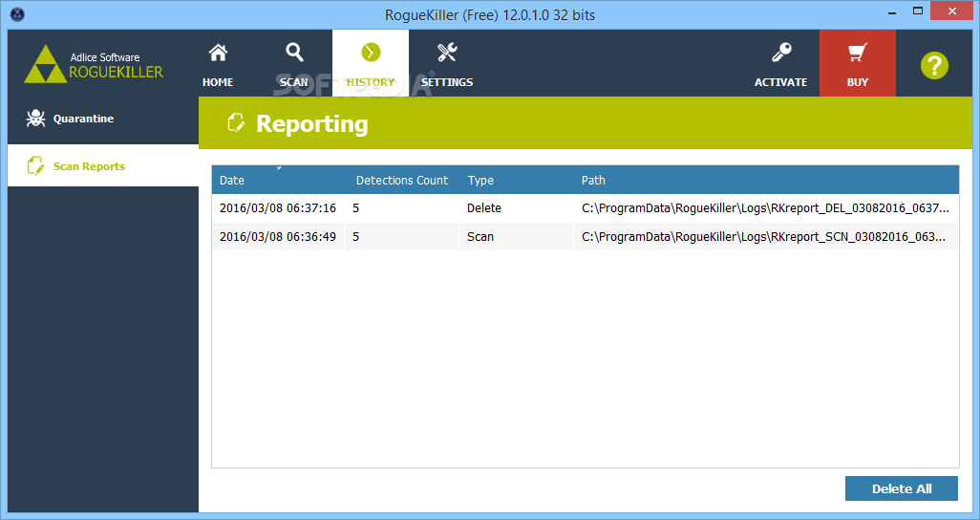The height and width of the screenshot is (520, 980).
Task: Click the Buy cart button
Action: pyautogui.click(x=858, y=64)
